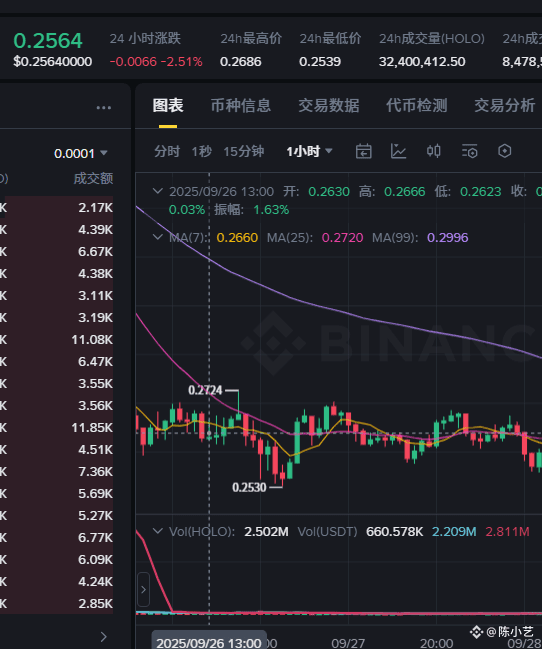The image size is (542, 649).
Task: Collapse the OHLC date info row
Action: click(x=157, y=191)
